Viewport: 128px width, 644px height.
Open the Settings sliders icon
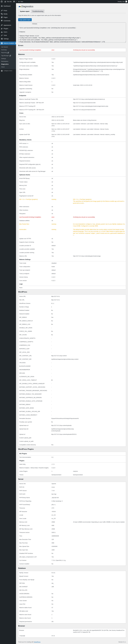tap(2, 39)
